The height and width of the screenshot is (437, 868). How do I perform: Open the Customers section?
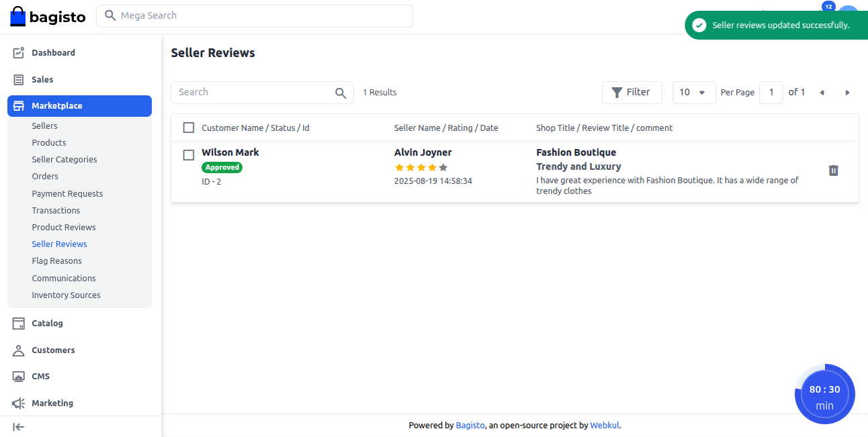coord(52,350)
